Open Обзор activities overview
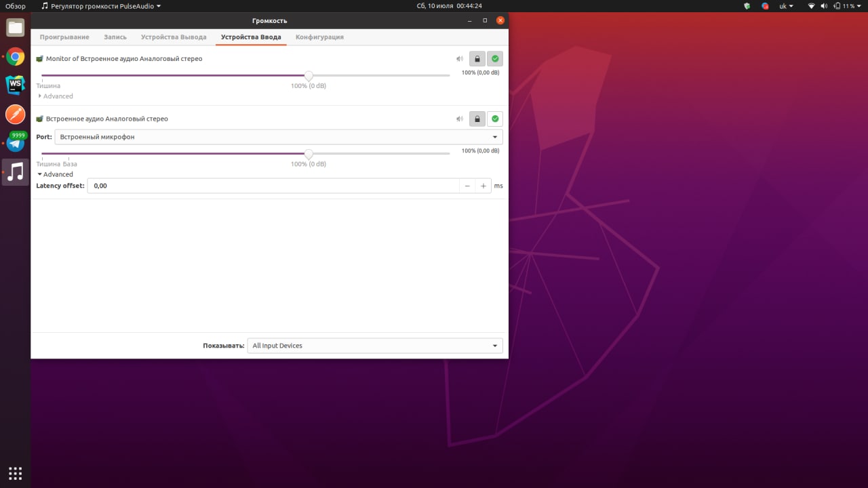The width and height of the screenshot is (868, 488). pyautogui.click(x=16, y=5)
